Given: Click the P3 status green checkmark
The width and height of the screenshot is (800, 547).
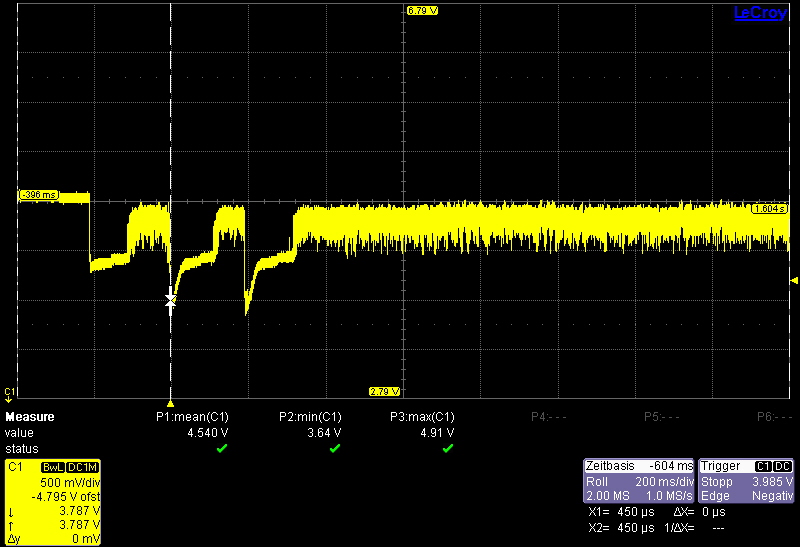Looking at the screenshot, I should pos(448,449).
